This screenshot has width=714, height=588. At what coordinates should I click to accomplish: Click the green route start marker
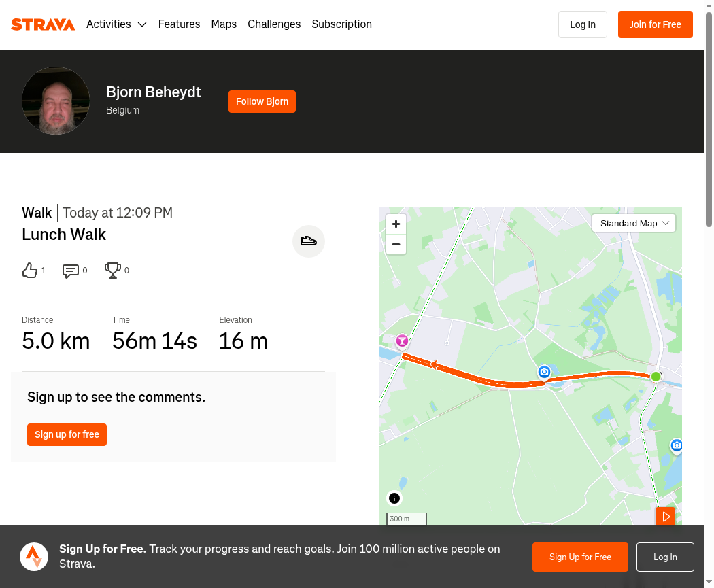coord(656,377)
